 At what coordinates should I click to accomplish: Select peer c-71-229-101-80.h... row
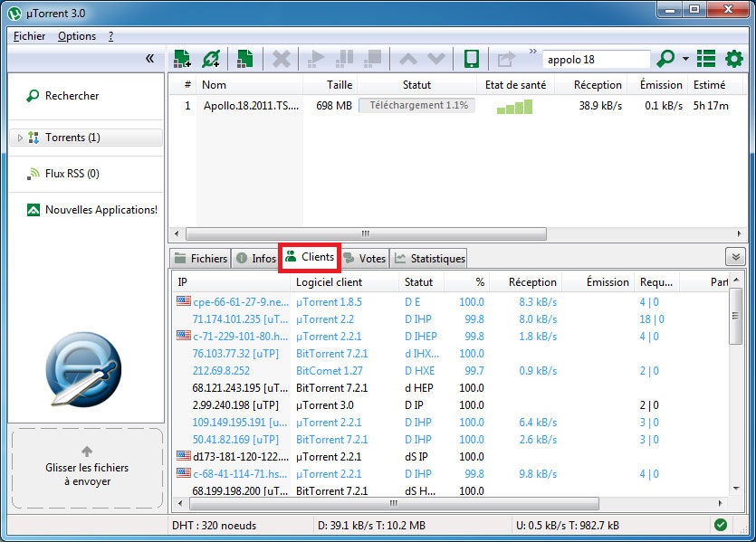[x=451, y=337]
